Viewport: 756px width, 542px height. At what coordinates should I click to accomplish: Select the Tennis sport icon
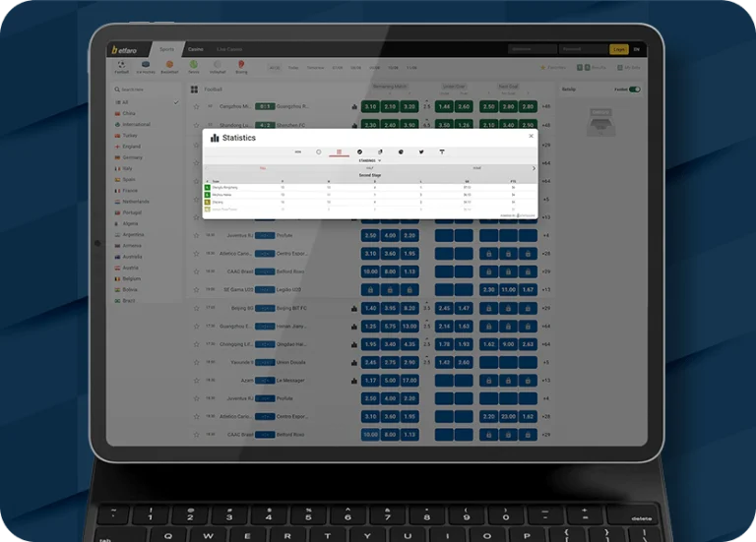pyautogui.click(x=193, y=67)
